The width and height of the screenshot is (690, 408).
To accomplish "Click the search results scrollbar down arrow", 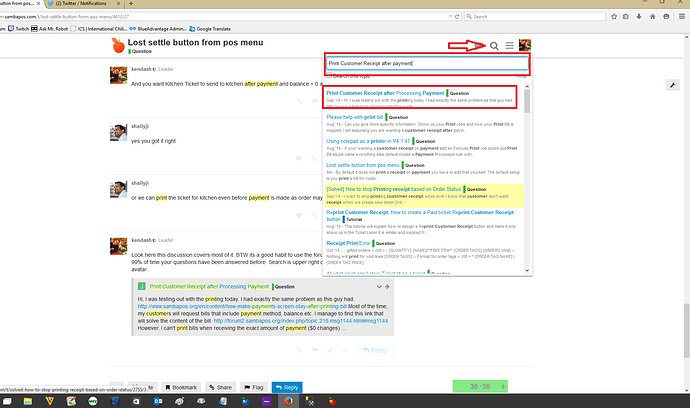I will pyautogui.click(x=527, y=271).
